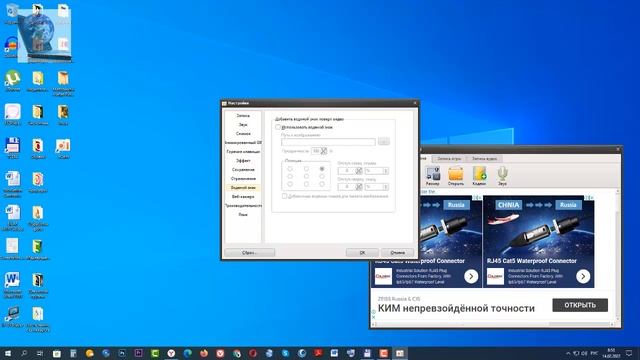Click the Открыть folder icon in oCam
Screen dimensions: 640x360
pos(456,176)
